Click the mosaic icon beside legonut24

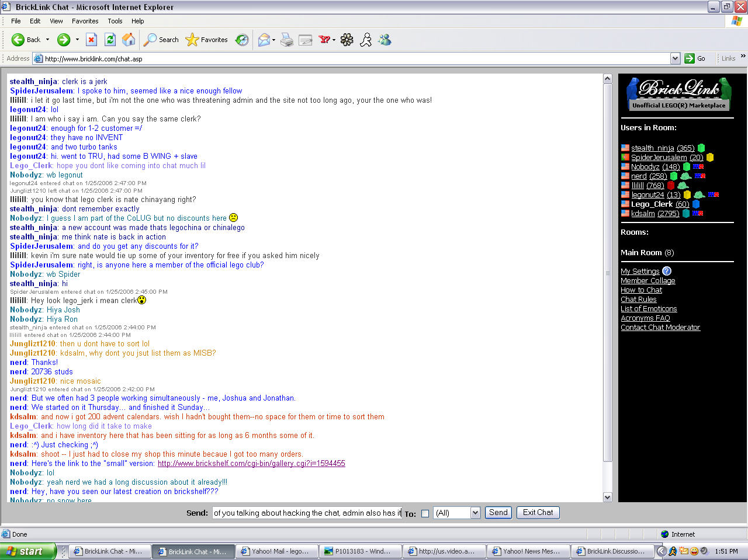(699, 196)
